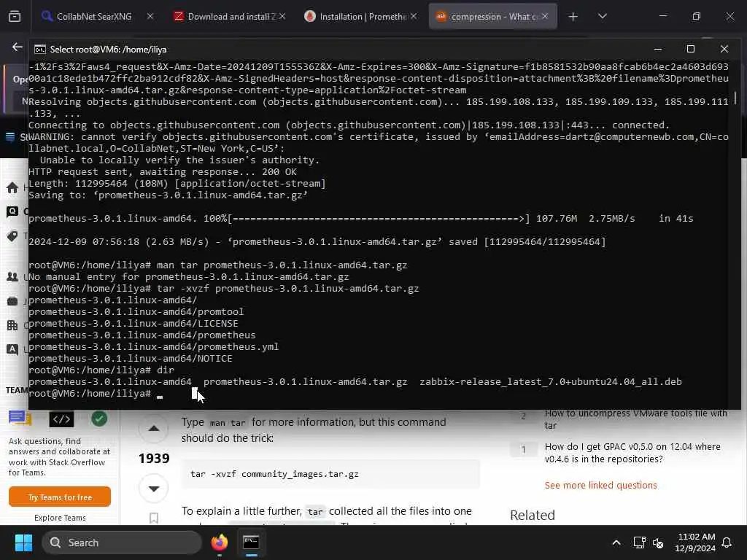Close the compression tab

coord(545,16)
